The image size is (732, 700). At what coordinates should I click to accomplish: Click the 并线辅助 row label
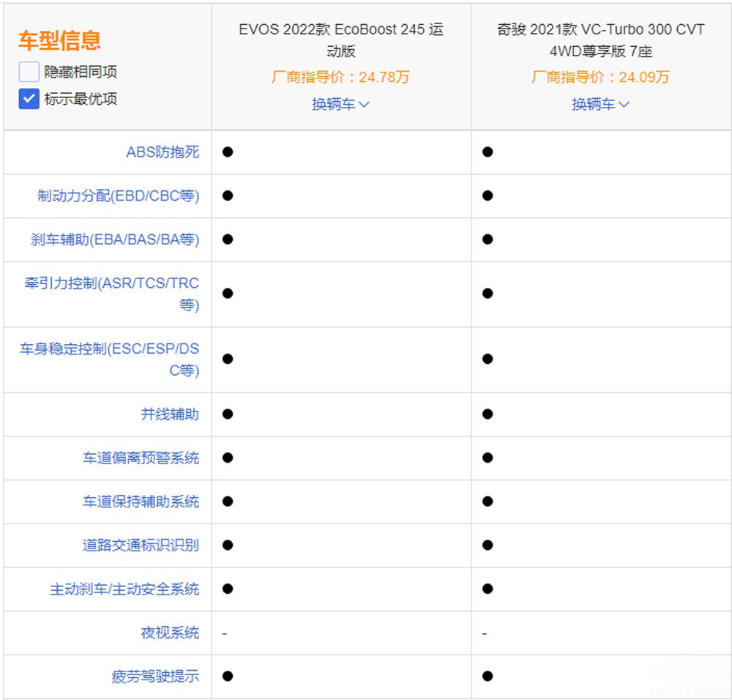click(170, 414)
